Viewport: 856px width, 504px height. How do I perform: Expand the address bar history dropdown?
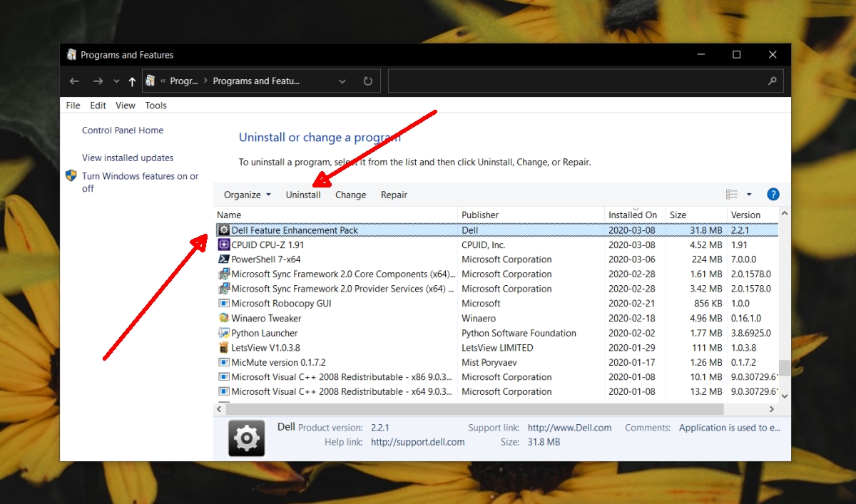[342, 81]
